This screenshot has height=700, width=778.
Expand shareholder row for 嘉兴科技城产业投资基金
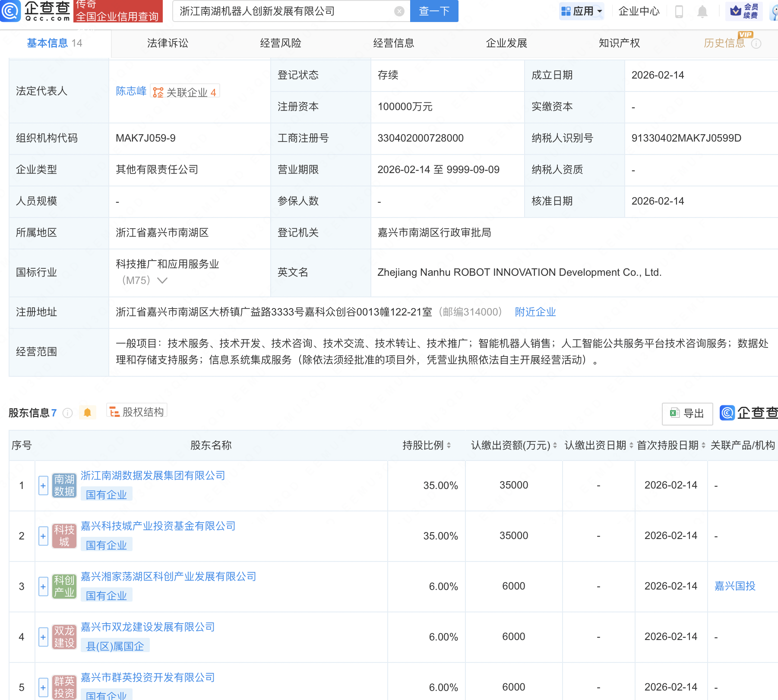click(x=43, y=536)
